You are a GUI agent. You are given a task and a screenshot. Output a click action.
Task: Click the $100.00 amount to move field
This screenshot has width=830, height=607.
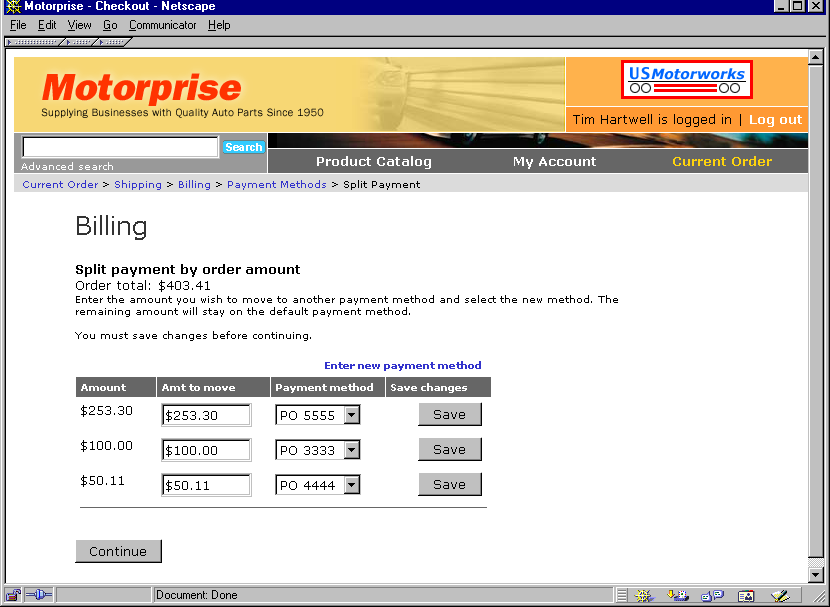click(x=206, y=450)
